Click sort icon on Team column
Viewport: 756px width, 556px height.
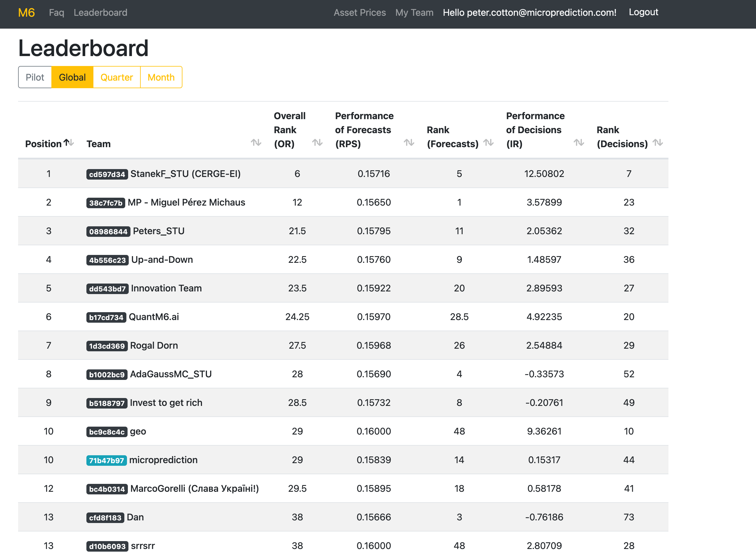[x=256, y=143]
